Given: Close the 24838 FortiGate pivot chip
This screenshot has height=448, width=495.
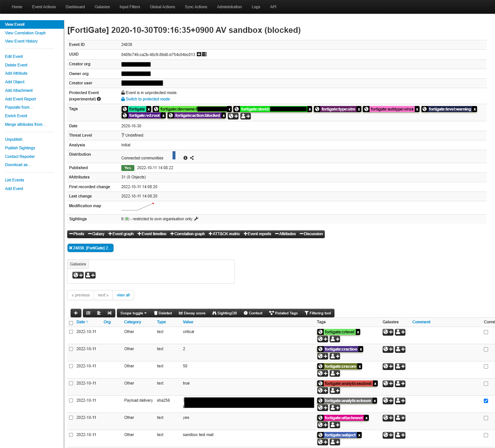Looking at the screenshot, I should 71,248.
